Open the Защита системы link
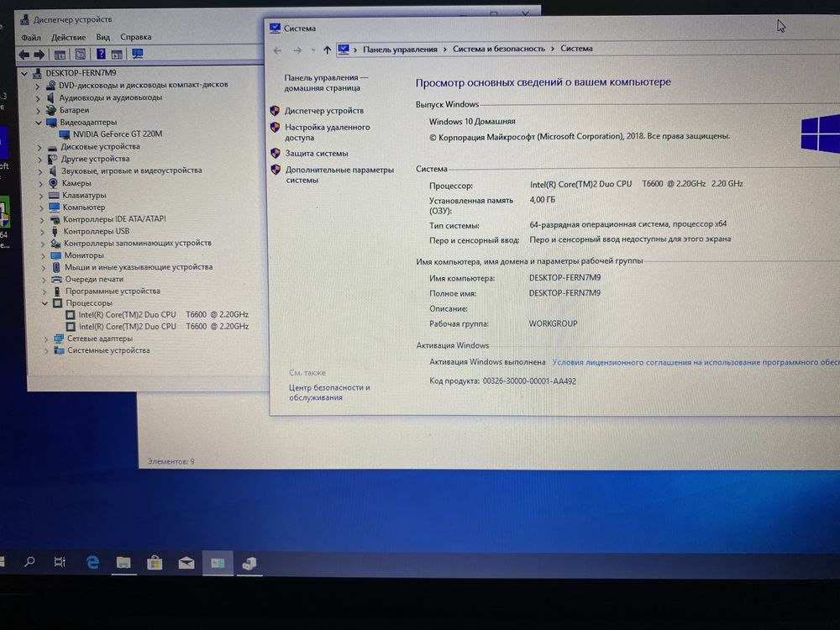The width and height of the screenshot is (840, 630). click(316, 153)
